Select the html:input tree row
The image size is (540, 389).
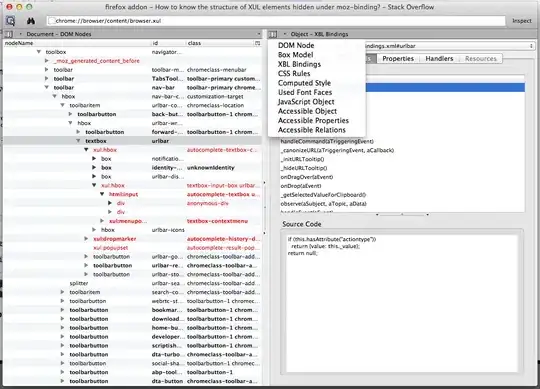coord(132,194)
